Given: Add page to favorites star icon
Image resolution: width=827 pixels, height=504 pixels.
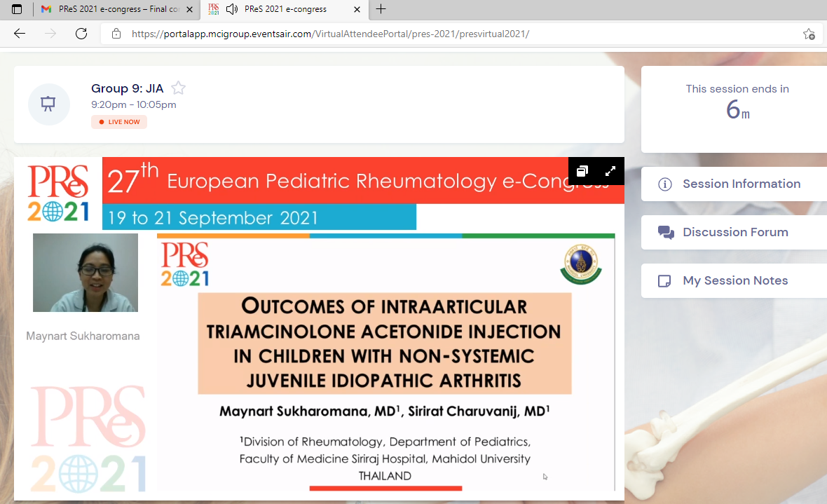Looking at the screenshot, I should tap(808, 34).
